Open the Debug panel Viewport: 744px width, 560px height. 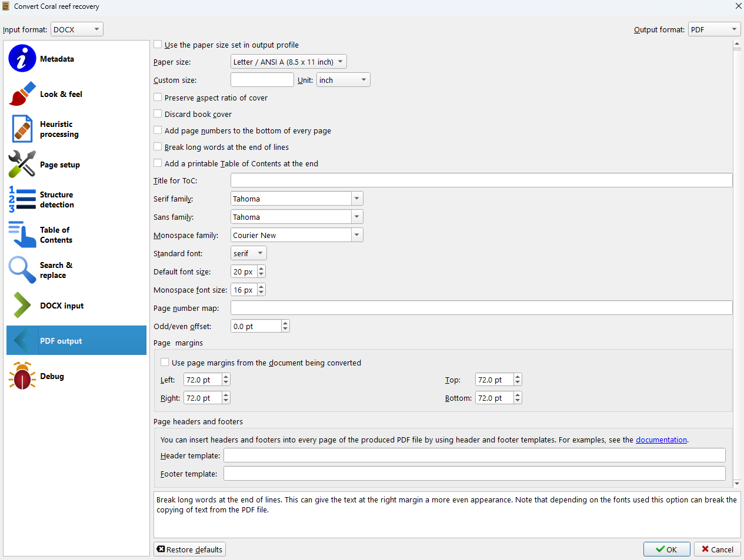pos(53,376)
